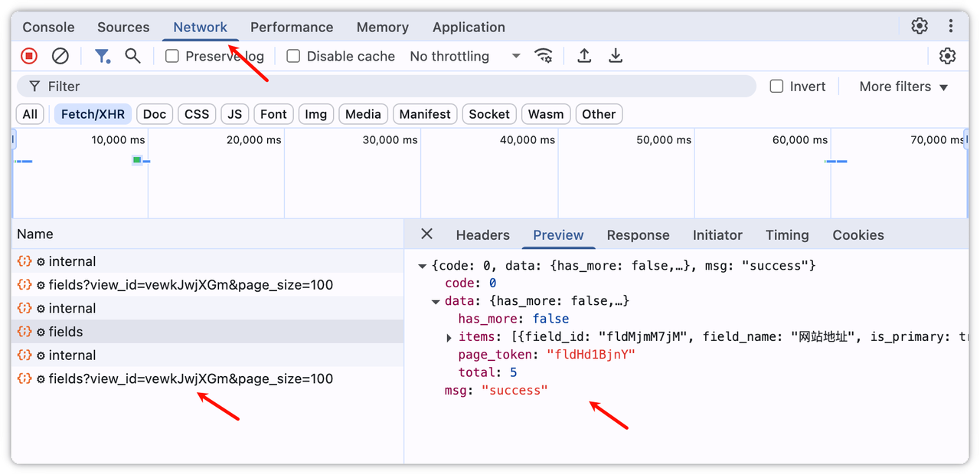Toggle the network filter funnel icon
Screen dimensions: 980x475
102,56
